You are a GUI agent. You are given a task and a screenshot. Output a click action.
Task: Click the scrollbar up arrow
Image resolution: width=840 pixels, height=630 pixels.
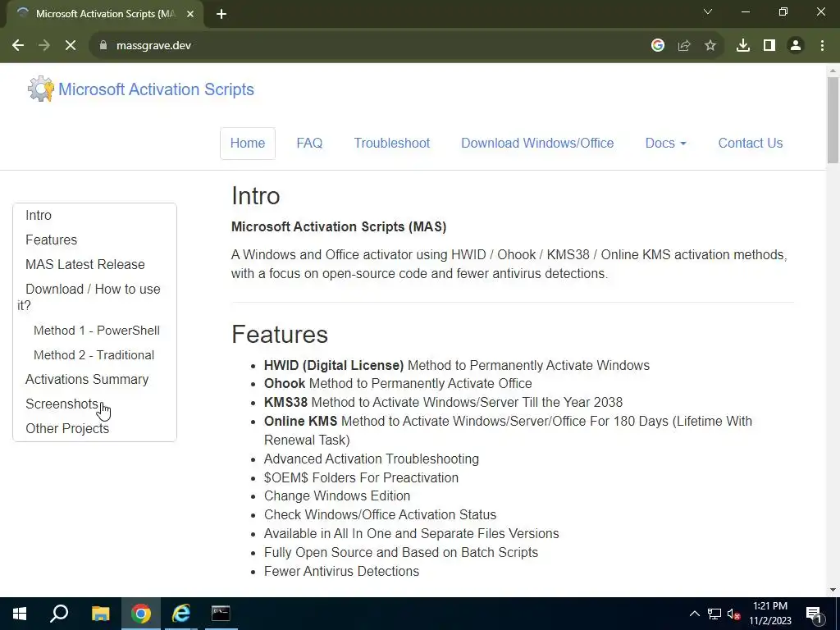833,71
